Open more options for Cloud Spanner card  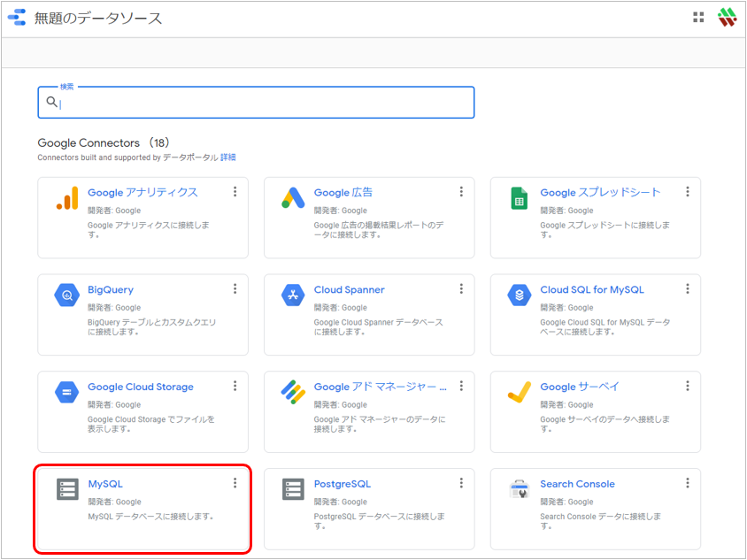click(x=461, y=288)
